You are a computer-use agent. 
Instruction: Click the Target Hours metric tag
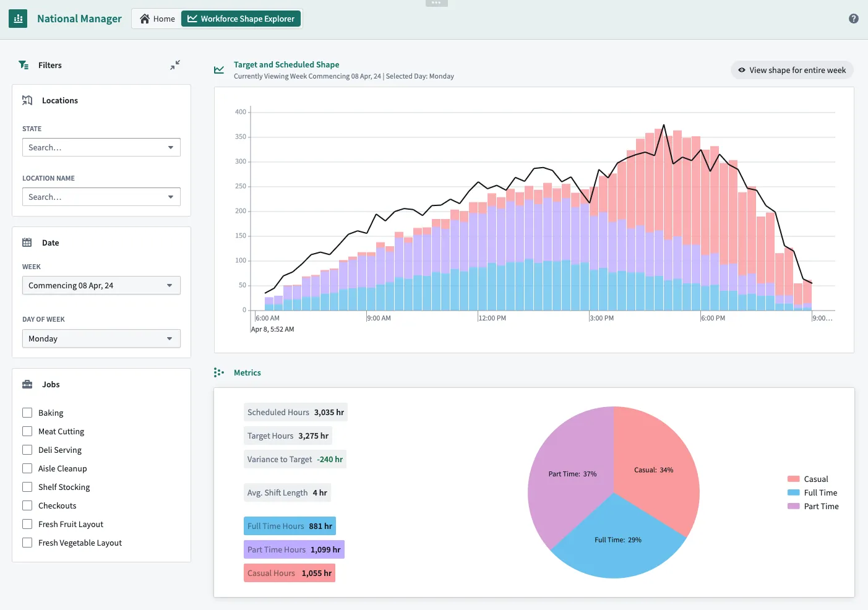288,436
